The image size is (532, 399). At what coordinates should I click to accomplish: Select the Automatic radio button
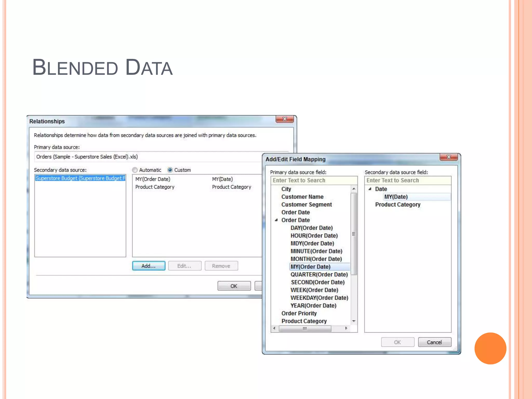(x=135, y=170)
